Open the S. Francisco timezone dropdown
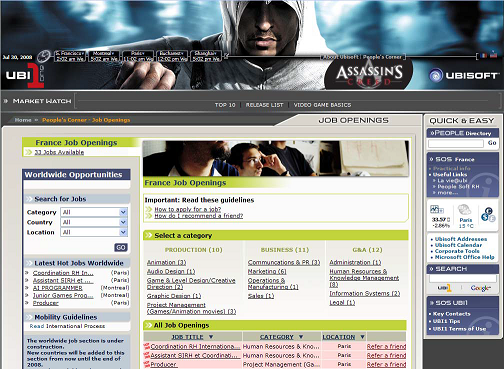504x369 pixels. click(69, 53)
